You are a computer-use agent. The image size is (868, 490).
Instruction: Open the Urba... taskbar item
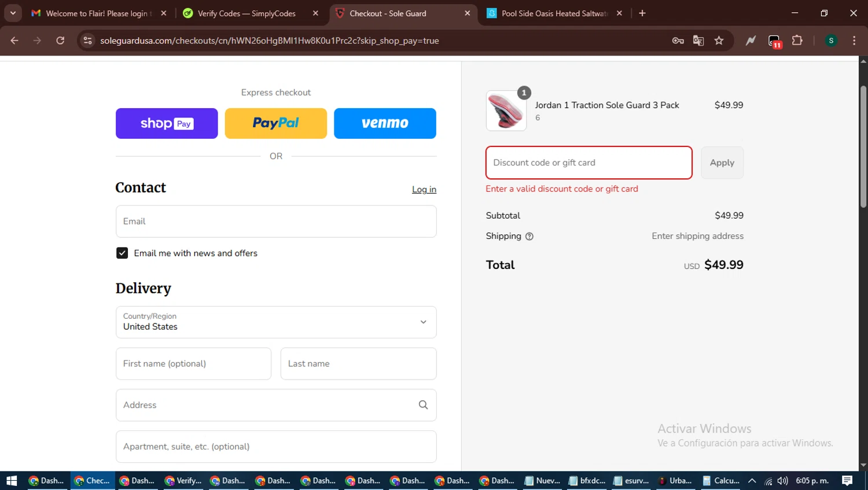click(676, 481)
